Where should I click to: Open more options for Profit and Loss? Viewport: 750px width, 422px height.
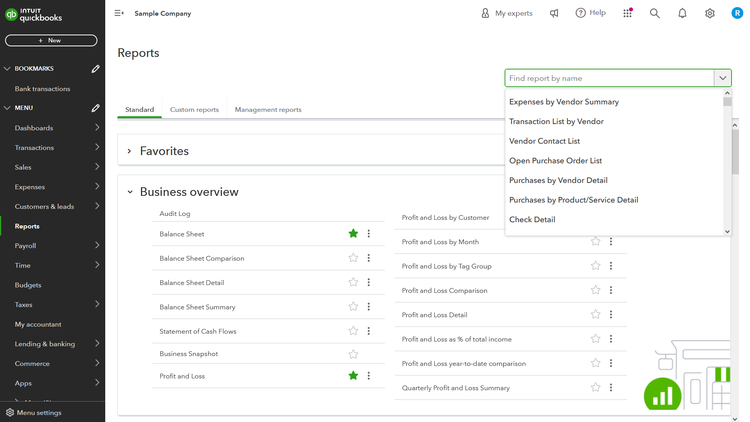[369, 376]
